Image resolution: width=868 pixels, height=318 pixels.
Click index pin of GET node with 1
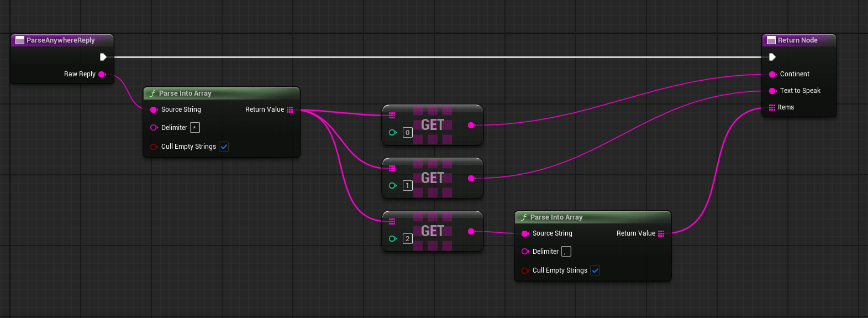click(393, 186)
